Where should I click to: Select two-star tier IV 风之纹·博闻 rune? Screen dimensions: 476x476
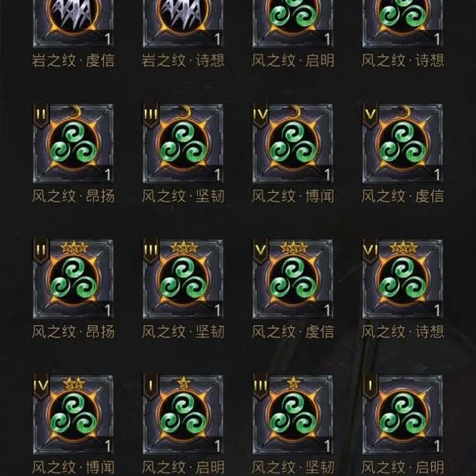click(73, 414)
